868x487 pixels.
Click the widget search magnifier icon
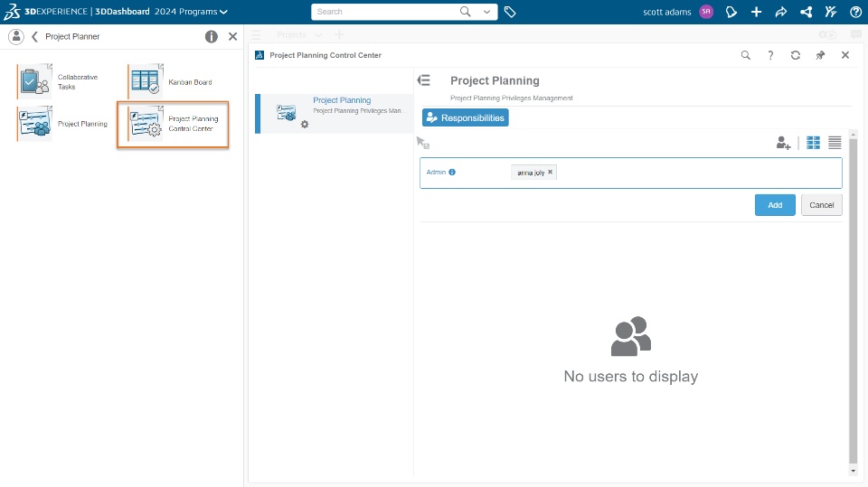click(746, 55)
